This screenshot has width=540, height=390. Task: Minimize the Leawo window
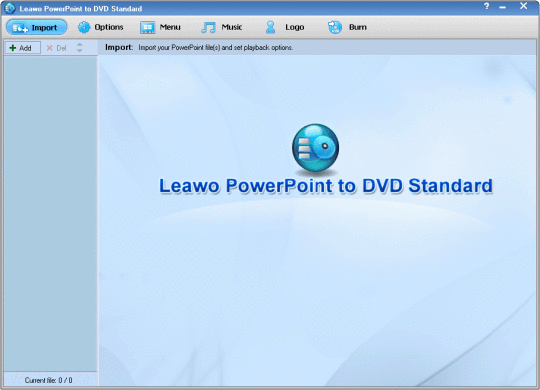[x=503, y=7]
